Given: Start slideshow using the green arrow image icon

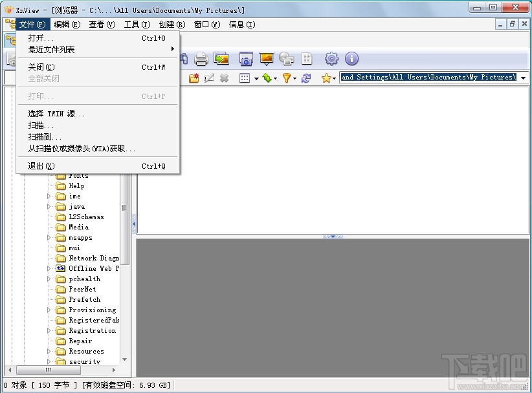Looking at the screenshot, I should 222,59.
